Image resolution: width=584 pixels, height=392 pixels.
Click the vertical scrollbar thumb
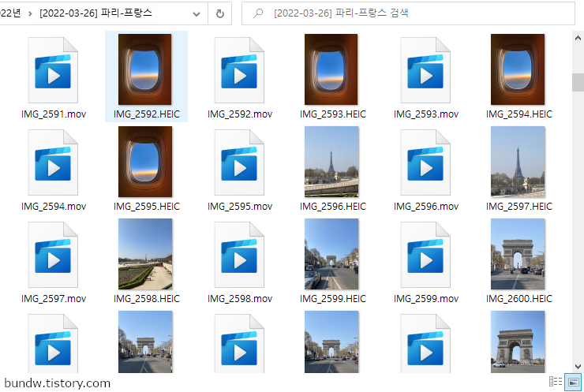578,82
